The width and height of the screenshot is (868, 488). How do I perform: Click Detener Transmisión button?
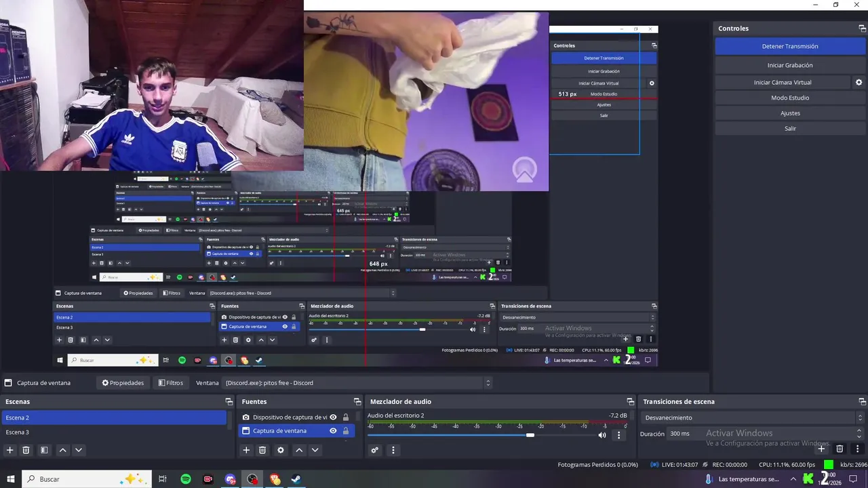pos(790,46)
